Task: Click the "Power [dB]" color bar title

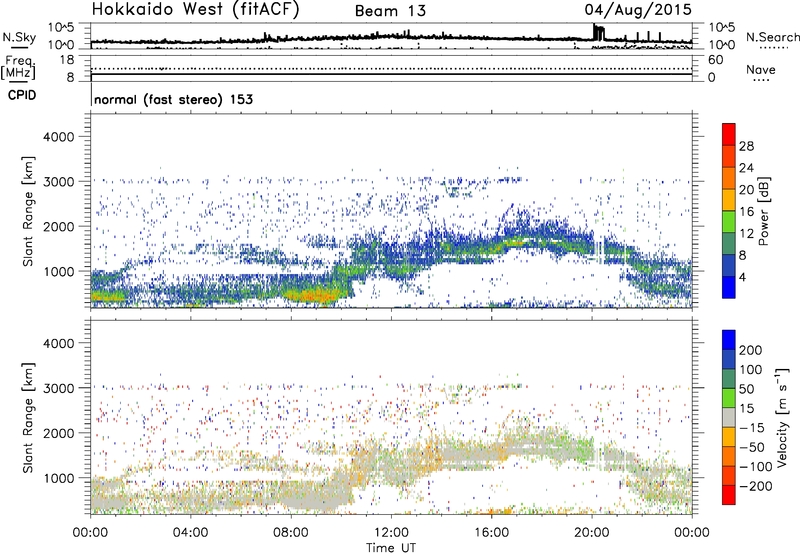Action: [x=764, y=211]
